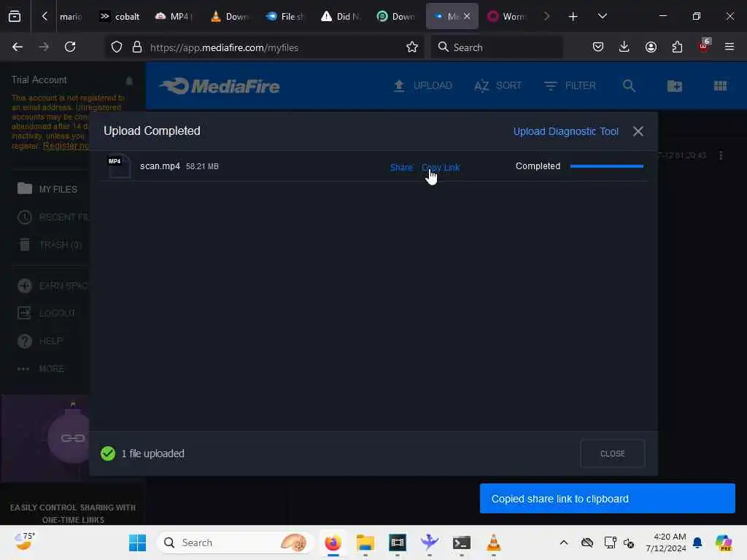
Task: Open the Windows Start menu
Action: tap(138, 542)
